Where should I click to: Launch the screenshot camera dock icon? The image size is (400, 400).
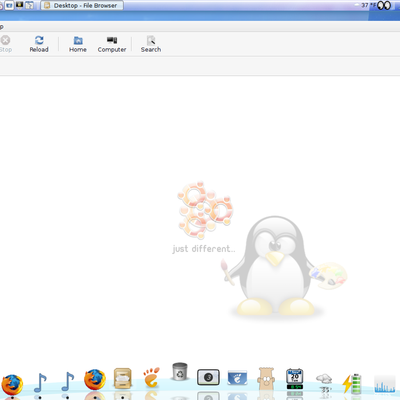point(208,377)
